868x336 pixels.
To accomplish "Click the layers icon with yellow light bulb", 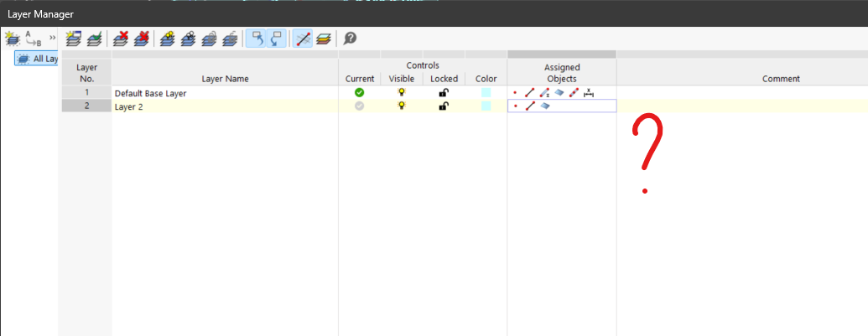I will click(x=168, y=39).
